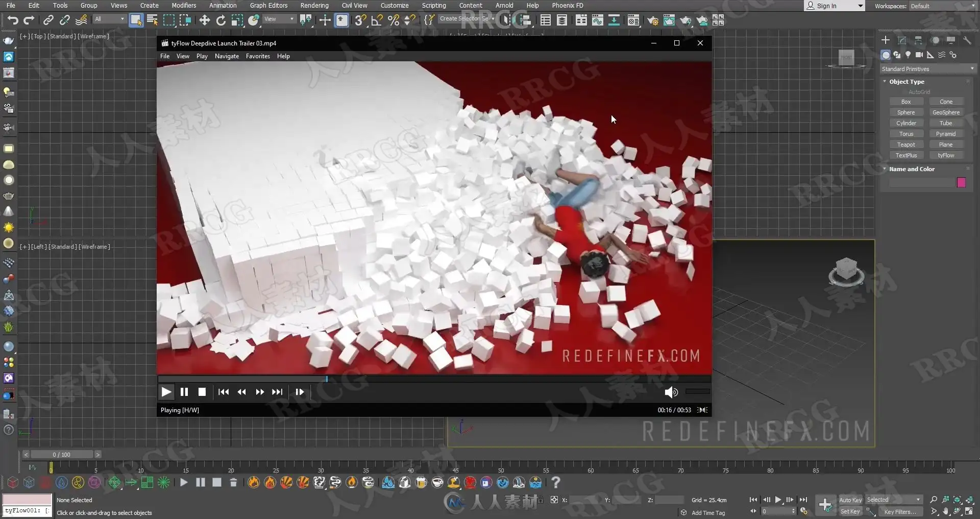The height and width of the screenshot is (519, 980).
Task: Open the pink object color swatch
Action: tap(961, 182)
